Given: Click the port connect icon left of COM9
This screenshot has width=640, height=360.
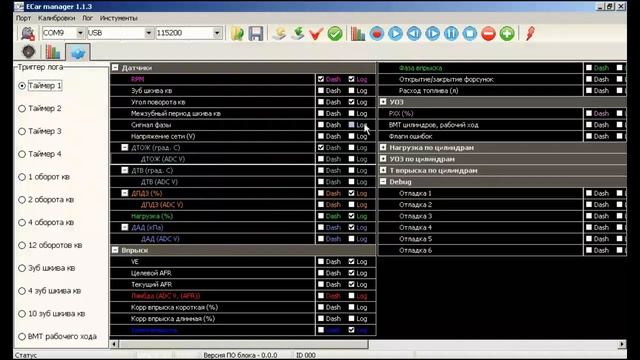Looking at the screenshot, I should coord(28,33).
